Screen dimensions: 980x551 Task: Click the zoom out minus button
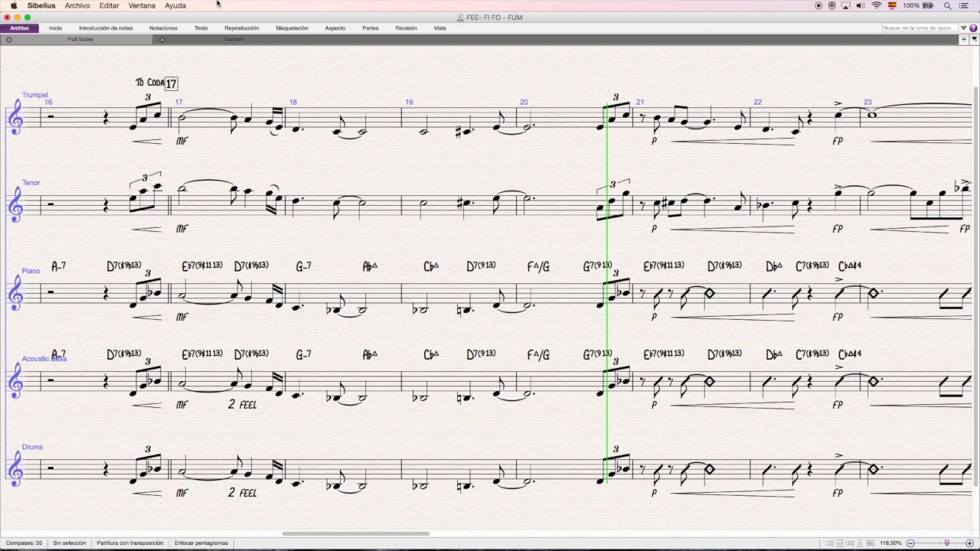coord(911,543)
